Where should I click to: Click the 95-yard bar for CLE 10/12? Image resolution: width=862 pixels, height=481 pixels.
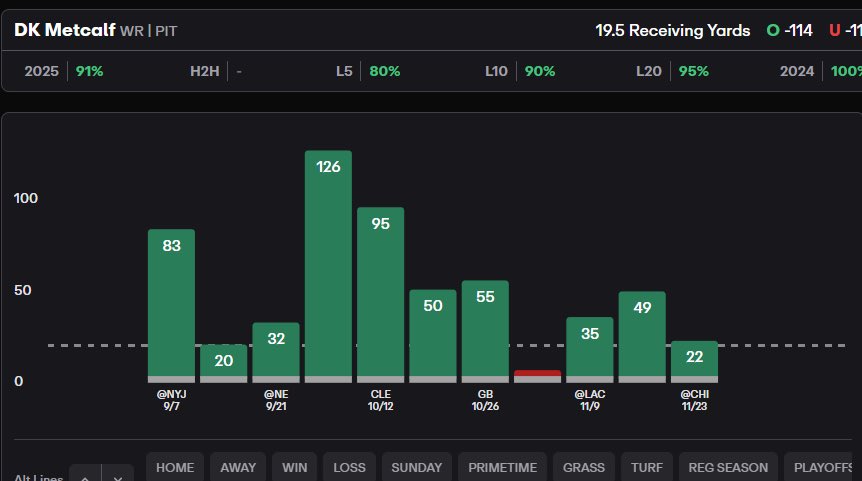pos(380,295)
